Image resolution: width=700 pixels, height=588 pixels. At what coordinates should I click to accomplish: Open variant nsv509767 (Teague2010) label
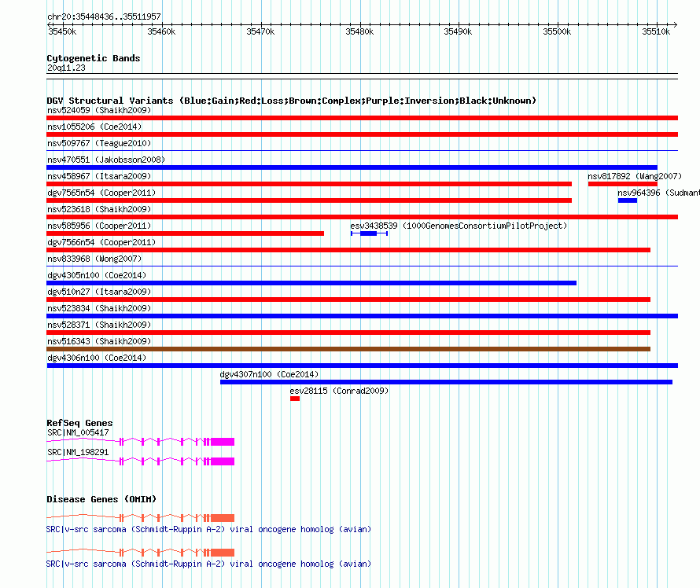[x=99, y=143]
